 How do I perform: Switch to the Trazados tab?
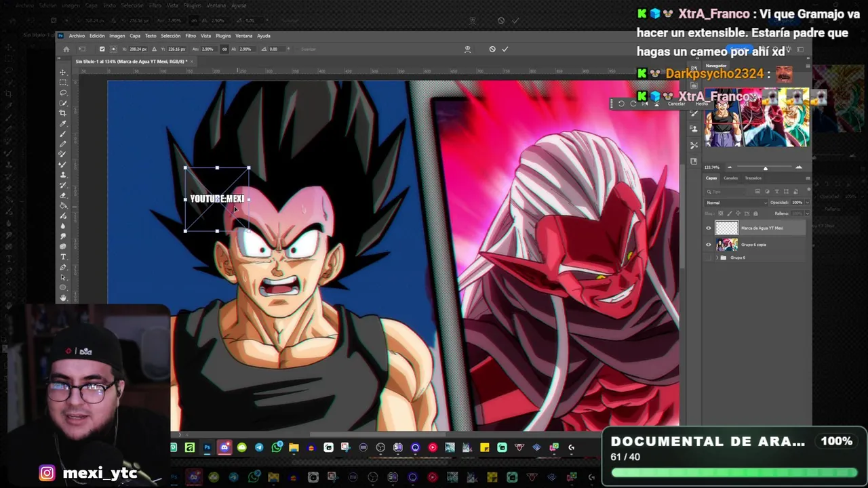(753, 178)
